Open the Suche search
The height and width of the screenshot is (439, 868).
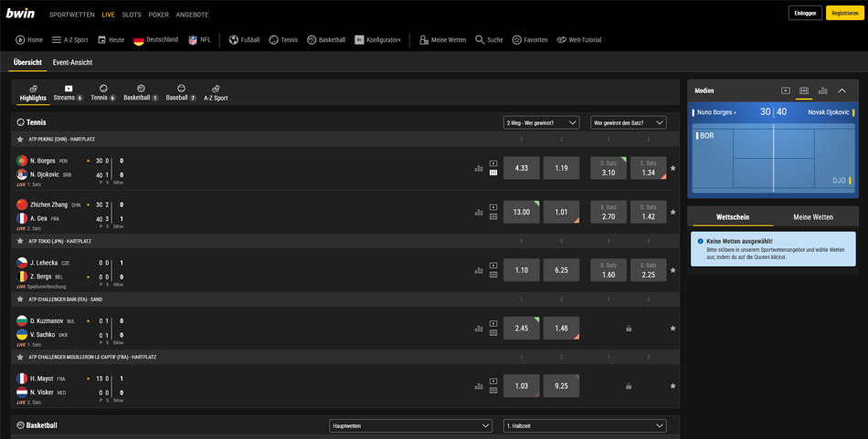coord(489,40)
